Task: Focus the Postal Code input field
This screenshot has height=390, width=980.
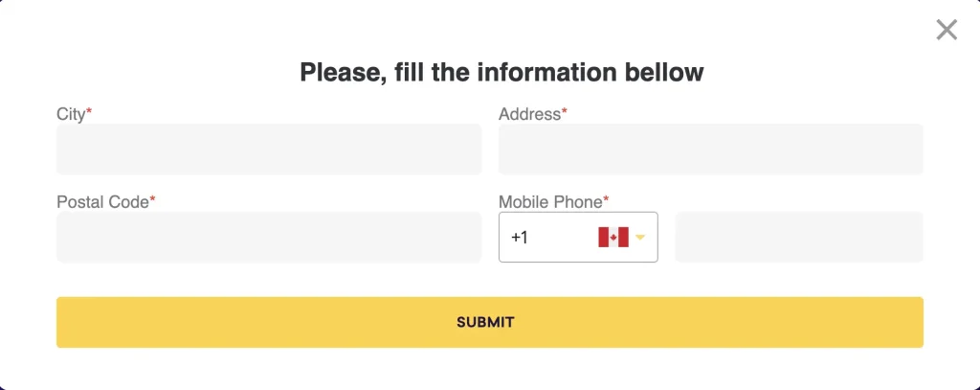Action: point(269,238)
